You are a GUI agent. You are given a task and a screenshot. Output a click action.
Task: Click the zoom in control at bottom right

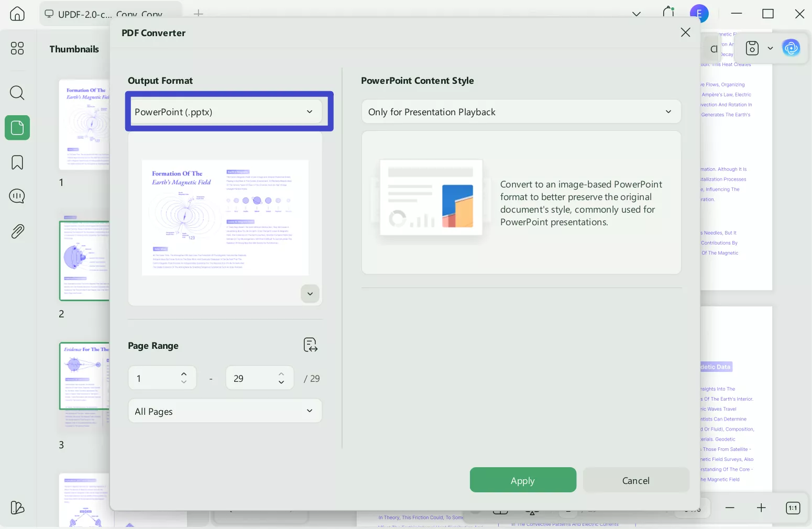(761, 508)
